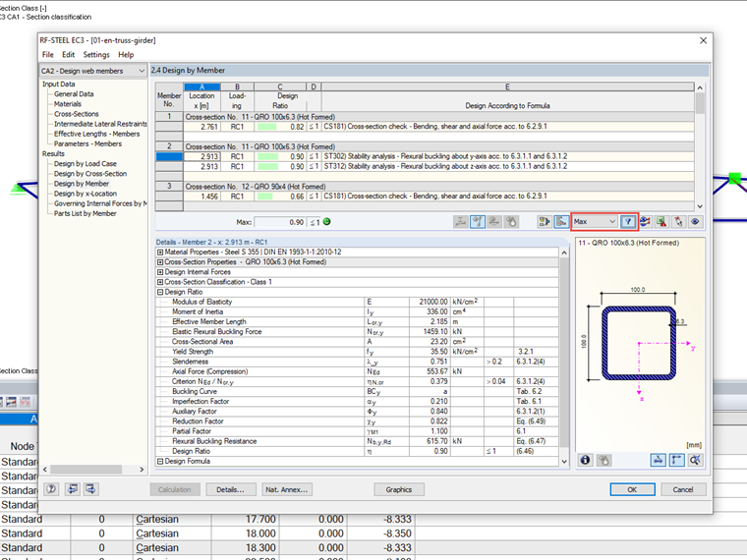Expand Design Internal Forces row
This screenshot has width=747, height=560.
(x=160, y=272)
